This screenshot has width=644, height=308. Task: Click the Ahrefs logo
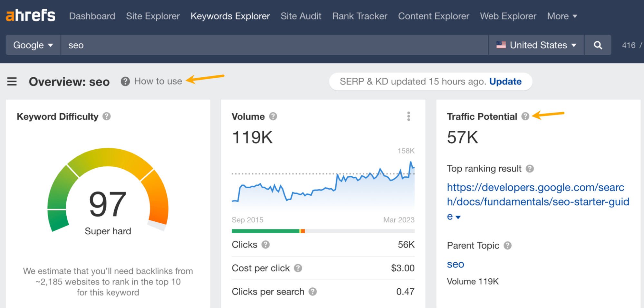coord(31,15)
